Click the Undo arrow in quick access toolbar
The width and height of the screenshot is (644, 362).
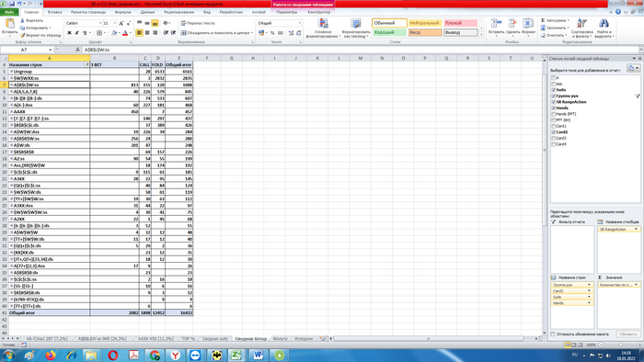pos(19,4)
